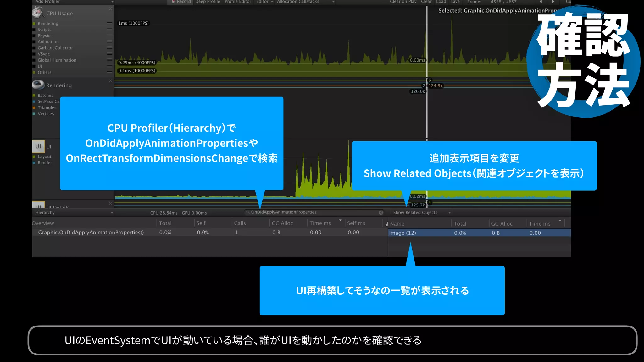Toggle Clear on Play
The height and width of the screenshot is (362, 644).
(403, 2)
